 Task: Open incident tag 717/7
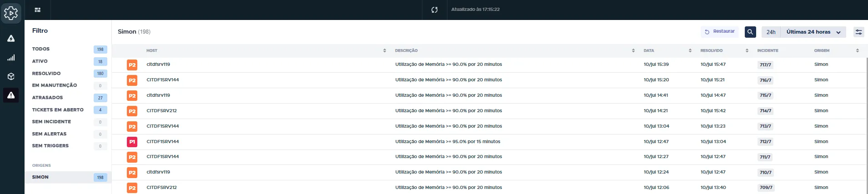(765, 65)
